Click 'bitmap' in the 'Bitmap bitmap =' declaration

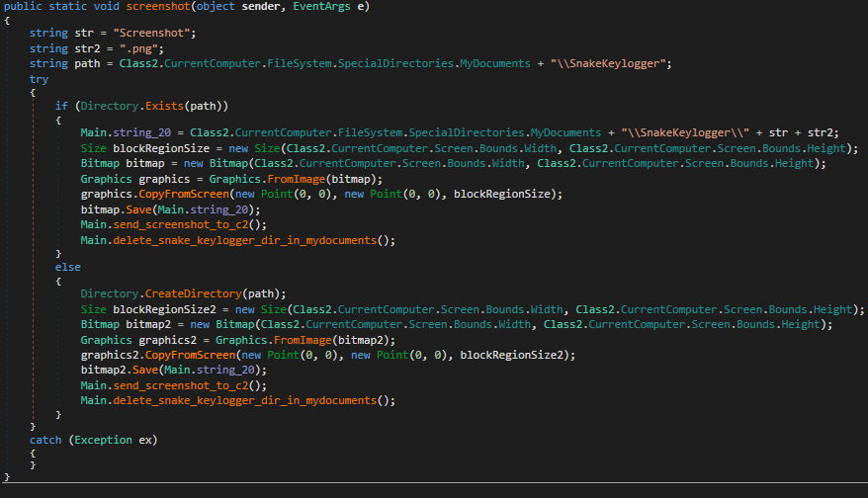click(145, 163)
